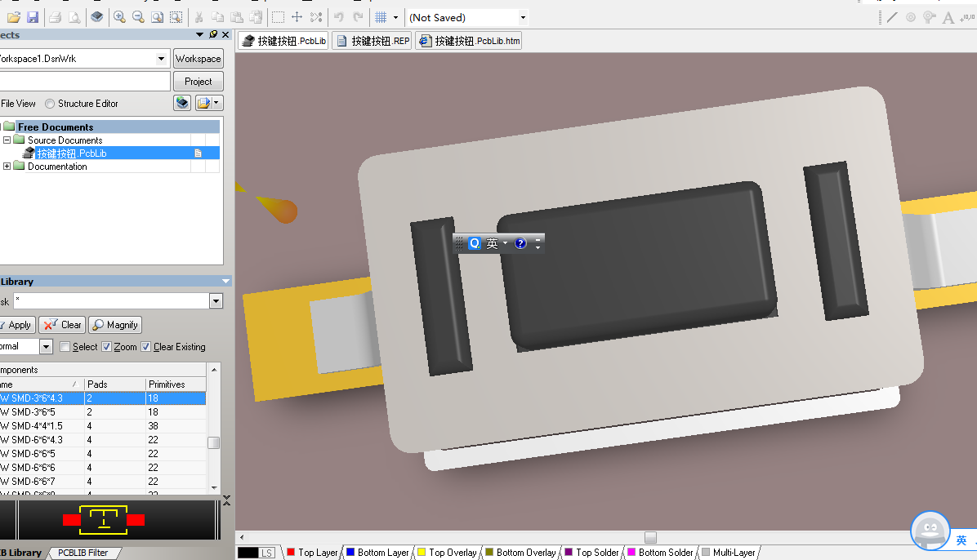Click the Top Solder purple color swatch

(x=569, y=552)
